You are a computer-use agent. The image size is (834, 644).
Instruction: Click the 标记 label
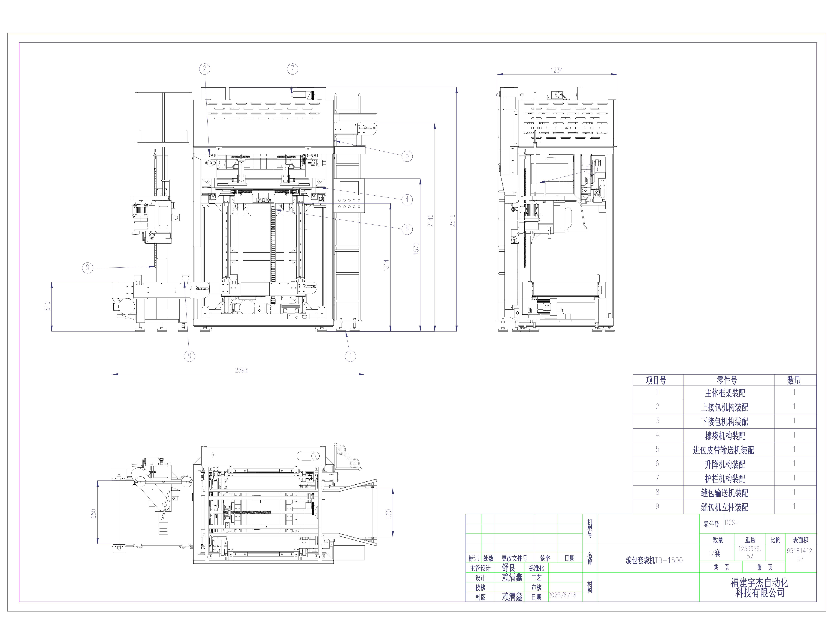pyautogui.click(x=474, y=558)
